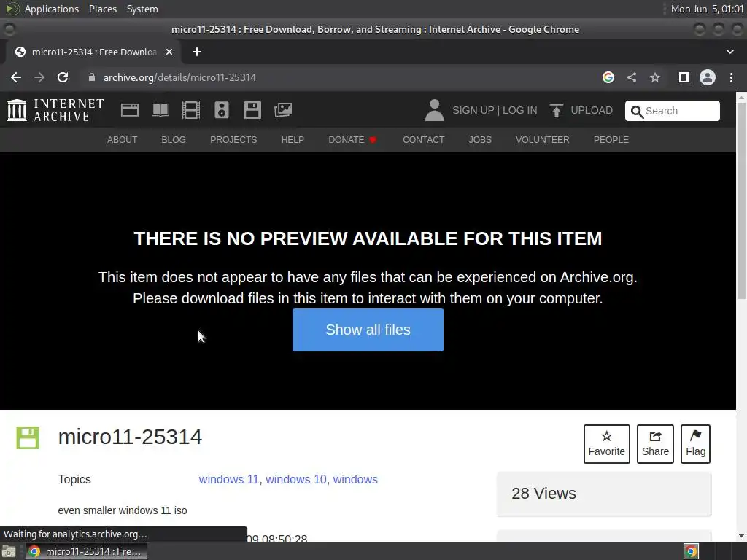This screenshot has width=747, height=560.
Task: Open the Audio speaker icon
Action: pyautogui.click(x=222, y=110)
